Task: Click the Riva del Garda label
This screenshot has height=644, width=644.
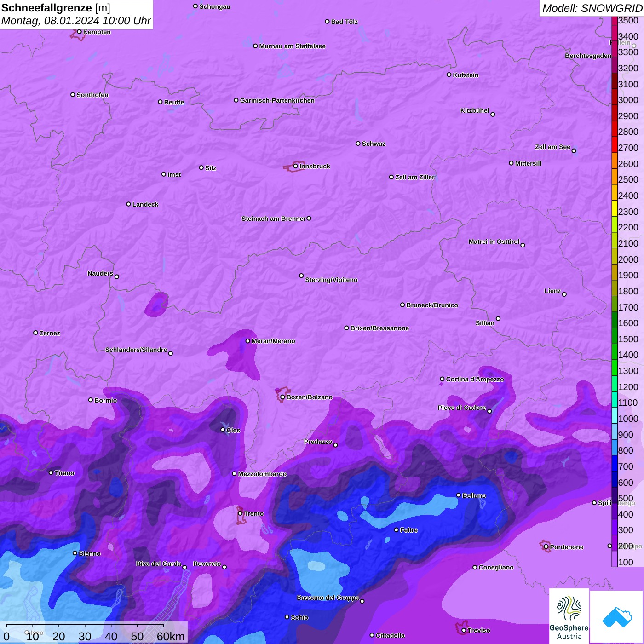Action: tap(159, 563)
